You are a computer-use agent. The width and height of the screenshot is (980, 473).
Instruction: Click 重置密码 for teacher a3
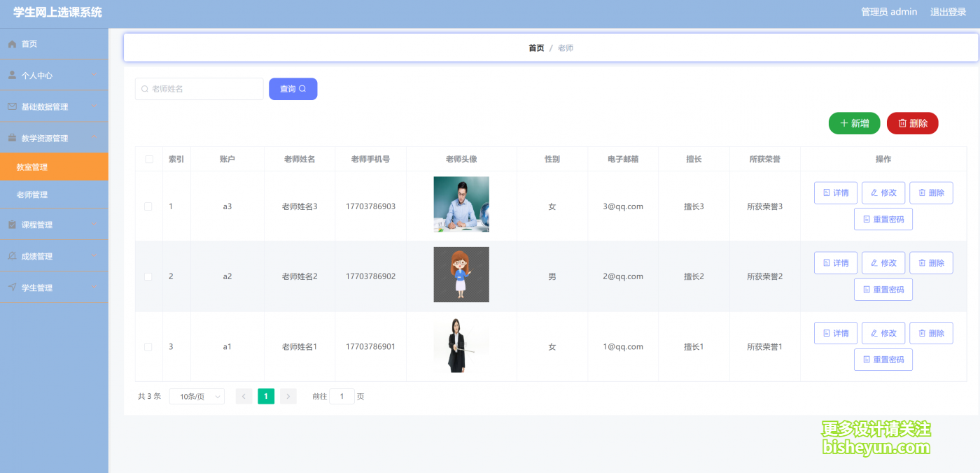(x=883, y=219)
